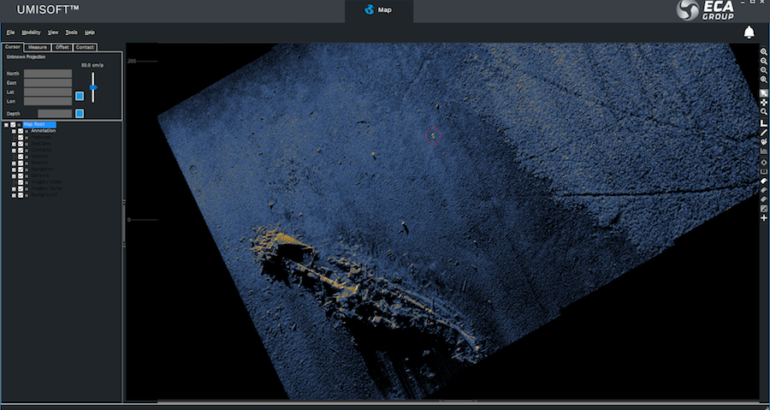This screenshot has height=410, width=770.
Task: Select the arrow pointer tool
Action: (764, 92)
